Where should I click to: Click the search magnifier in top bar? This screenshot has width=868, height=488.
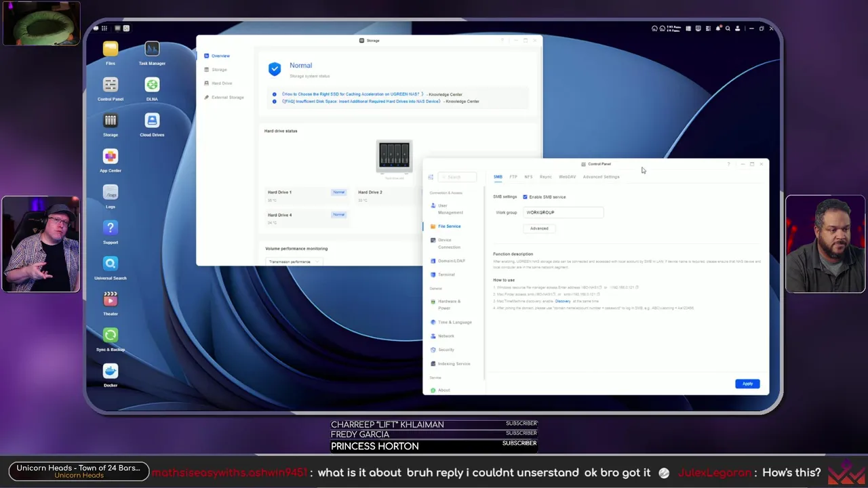pyautogui.click(x=728, y=28)
